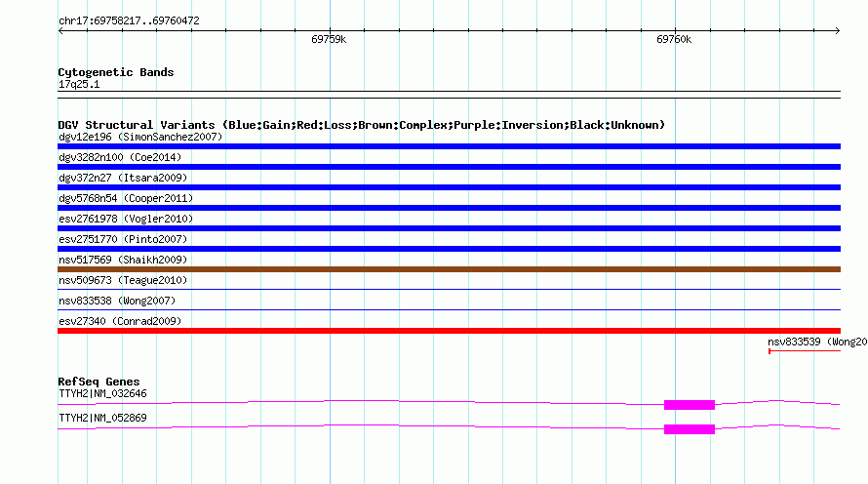Click the nsv509673 (Teague2010) label
The height and width of the screenshot is (484, 868).
coord(123,280)
